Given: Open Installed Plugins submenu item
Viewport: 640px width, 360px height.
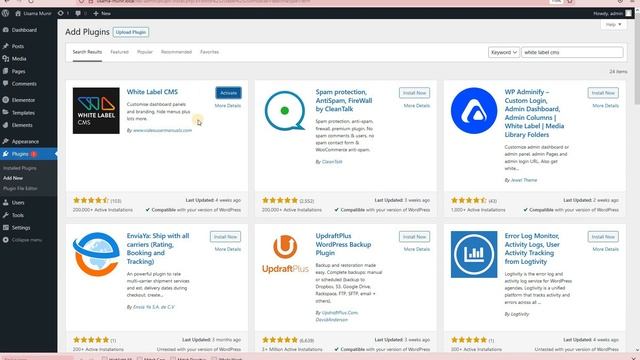Looking at the screenshot, I should pyautogui.click(x=20, y=168).
